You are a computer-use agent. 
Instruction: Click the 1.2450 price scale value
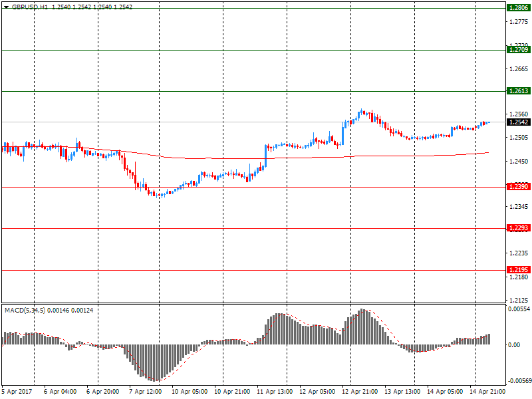click(x=519, y=162)
